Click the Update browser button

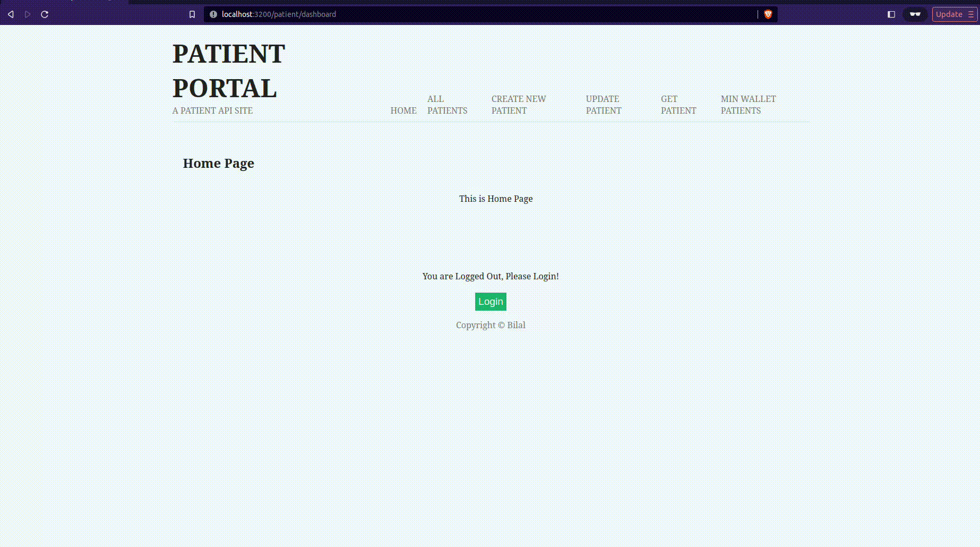pos(955,14)
